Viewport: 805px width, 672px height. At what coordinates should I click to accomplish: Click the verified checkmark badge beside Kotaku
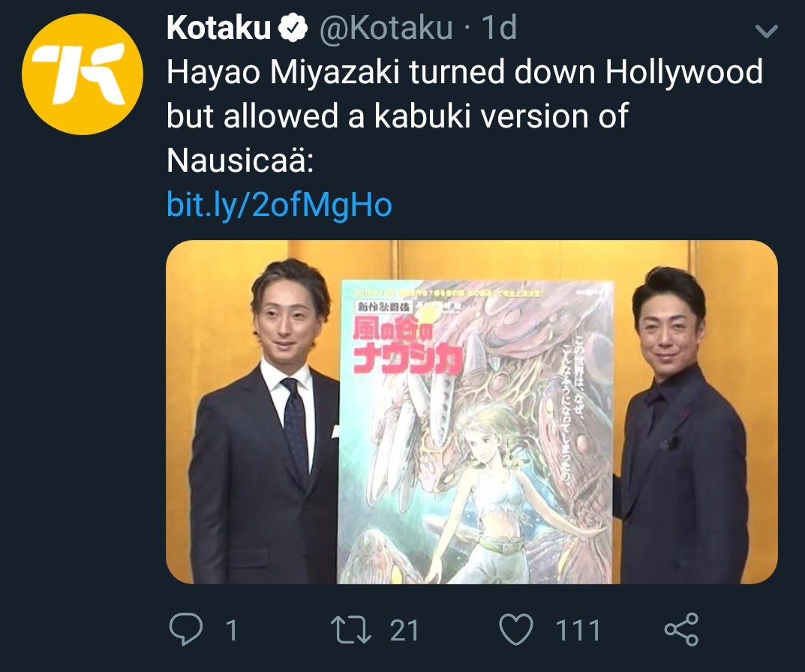click(293, 28)
